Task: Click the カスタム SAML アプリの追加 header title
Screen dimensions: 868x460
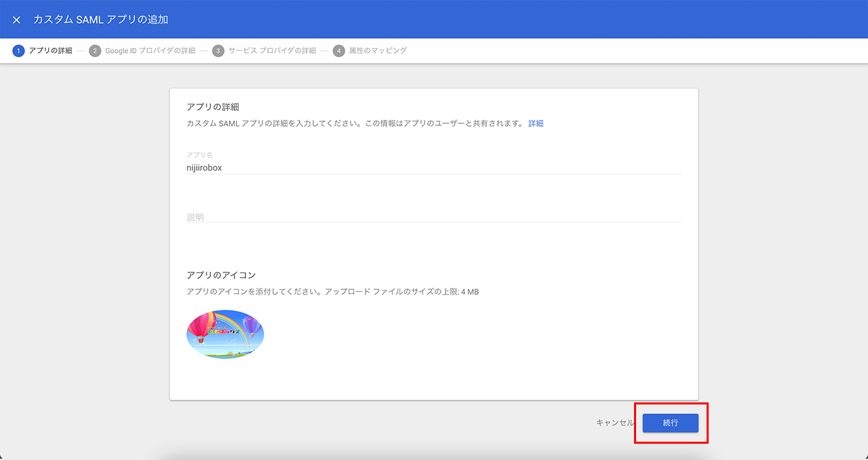Action: point(100,20)
